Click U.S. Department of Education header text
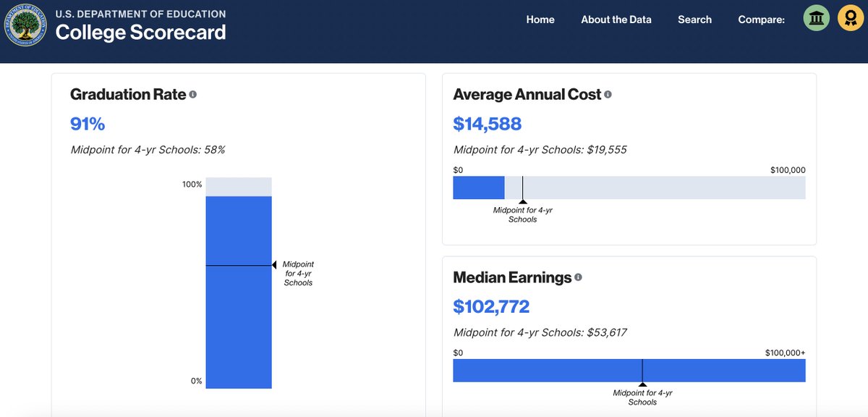 tap(140, 14)
